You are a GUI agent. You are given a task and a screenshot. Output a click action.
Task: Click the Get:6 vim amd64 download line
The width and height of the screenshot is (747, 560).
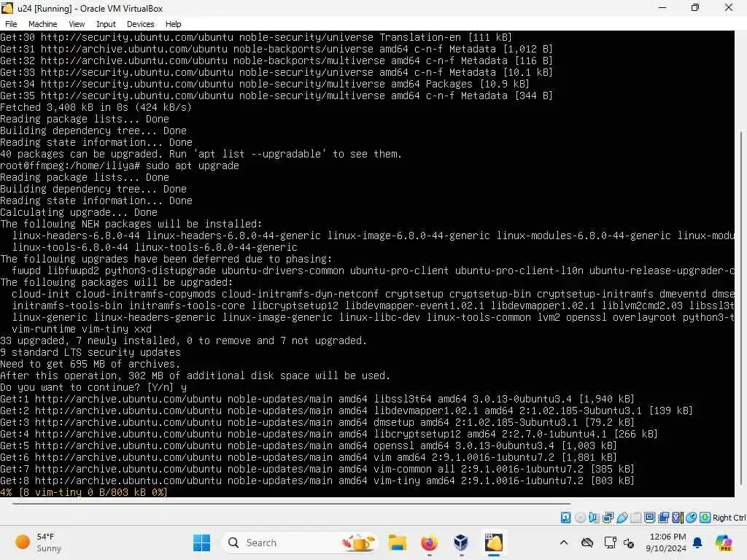[x=309, y=457]
